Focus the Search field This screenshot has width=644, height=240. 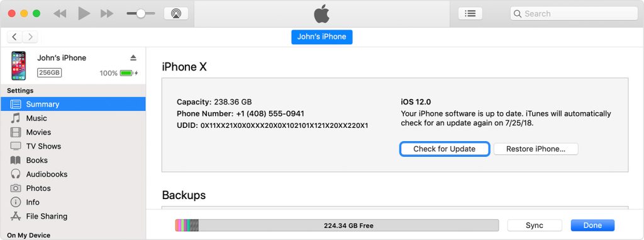tap(574, 14)
